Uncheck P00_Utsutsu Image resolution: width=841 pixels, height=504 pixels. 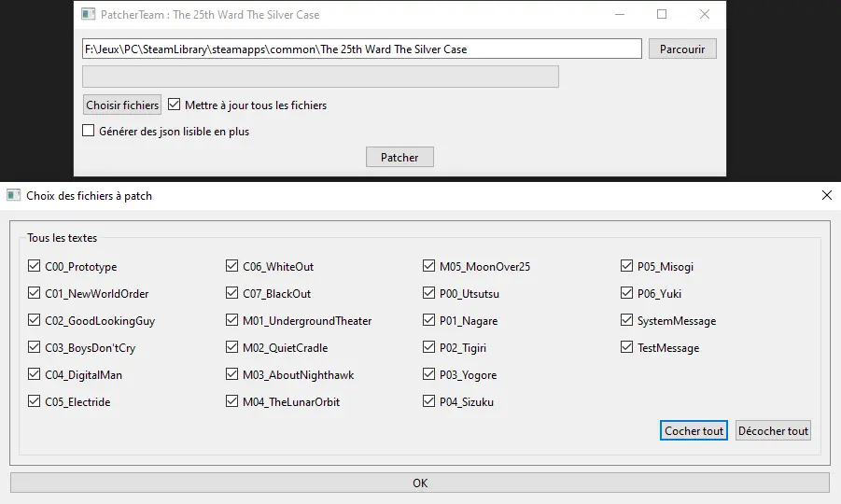428,293
